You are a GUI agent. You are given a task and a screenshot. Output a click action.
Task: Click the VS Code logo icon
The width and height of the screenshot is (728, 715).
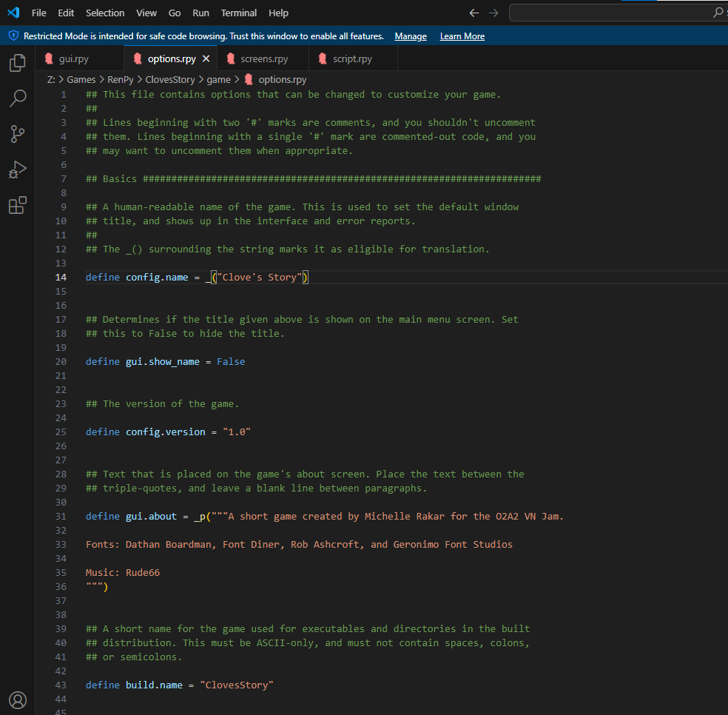13,13
